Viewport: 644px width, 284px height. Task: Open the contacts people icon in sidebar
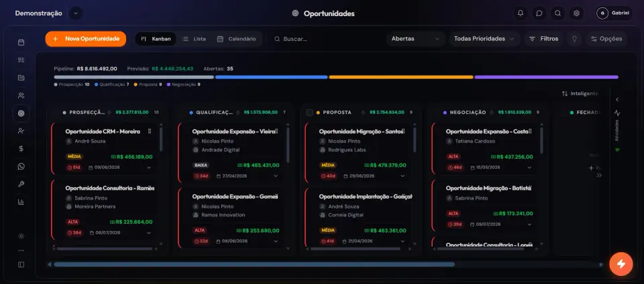pyautogui.click(x=21, y=96)
